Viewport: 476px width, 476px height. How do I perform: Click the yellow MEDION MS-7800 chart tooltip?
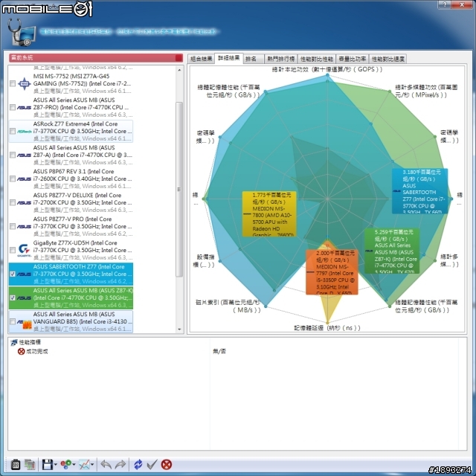click(x=269, y=214)
